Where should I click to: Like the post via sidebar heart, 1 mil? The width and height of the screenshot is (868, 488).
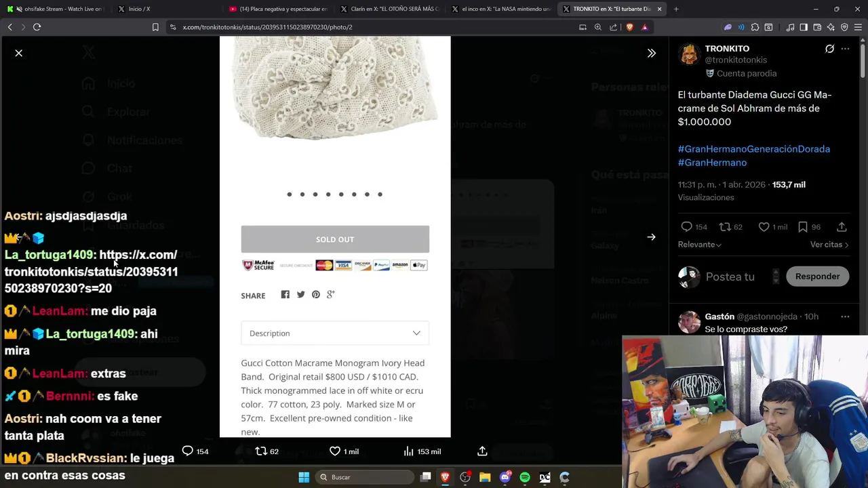coord(764,227)
